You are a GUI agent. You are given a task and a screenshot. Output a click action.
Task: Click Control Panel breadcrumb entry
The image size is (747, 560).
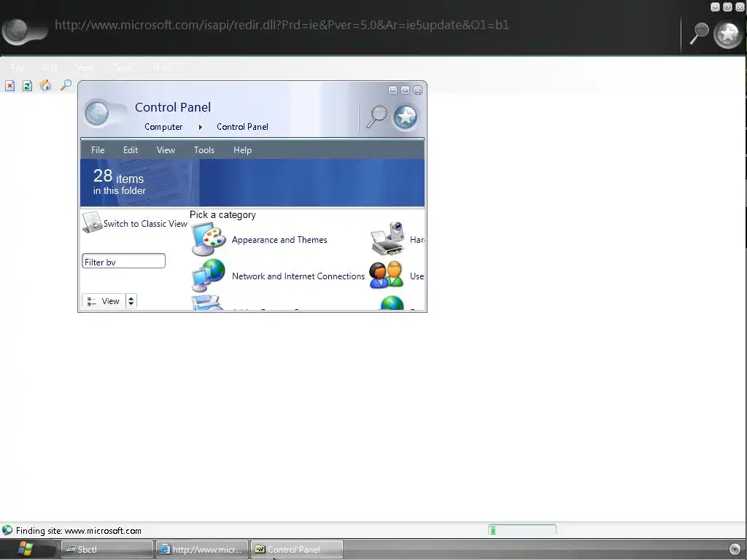click(x=242, y=127)
